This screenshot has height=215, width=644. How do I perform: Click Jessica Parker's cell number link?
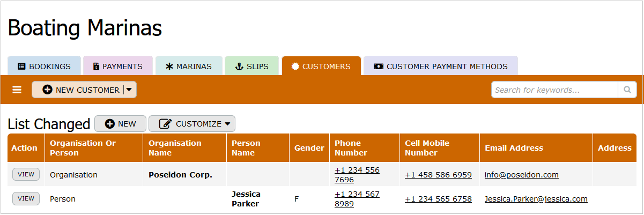click(438, 199)
